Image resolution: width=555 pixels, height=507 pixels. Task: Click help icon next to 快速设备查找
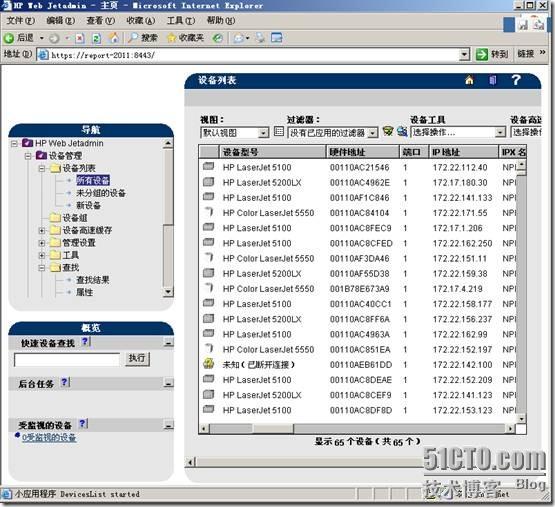85,341
